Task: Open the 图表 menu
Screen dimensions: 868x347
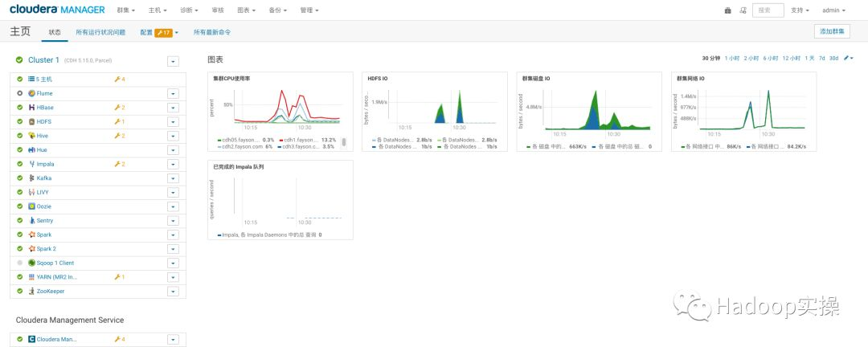Action: (247, 10)
